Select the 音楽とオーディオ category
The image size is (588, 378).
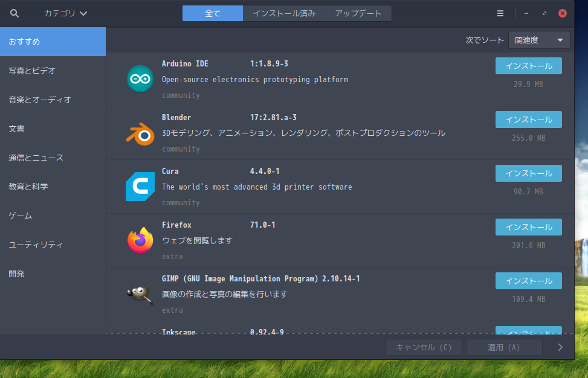(53, 100)
